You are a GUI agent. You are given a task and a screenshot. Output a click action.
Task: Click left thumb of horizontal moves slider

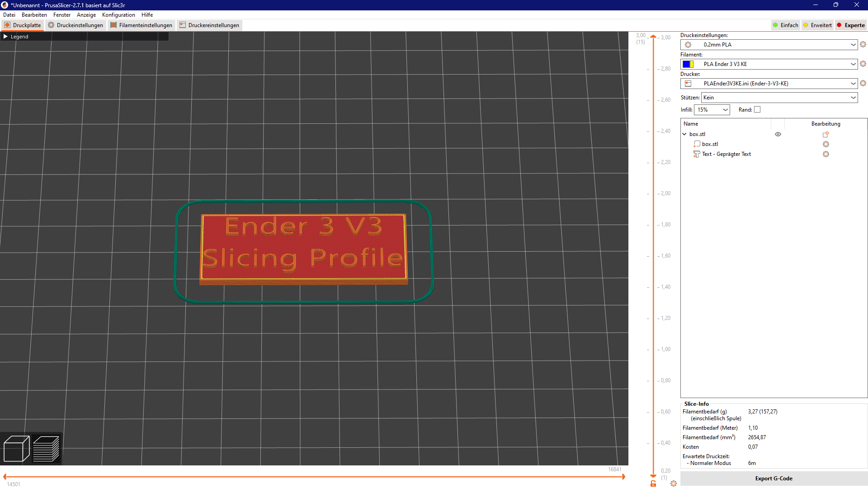[x=5, y=477]
